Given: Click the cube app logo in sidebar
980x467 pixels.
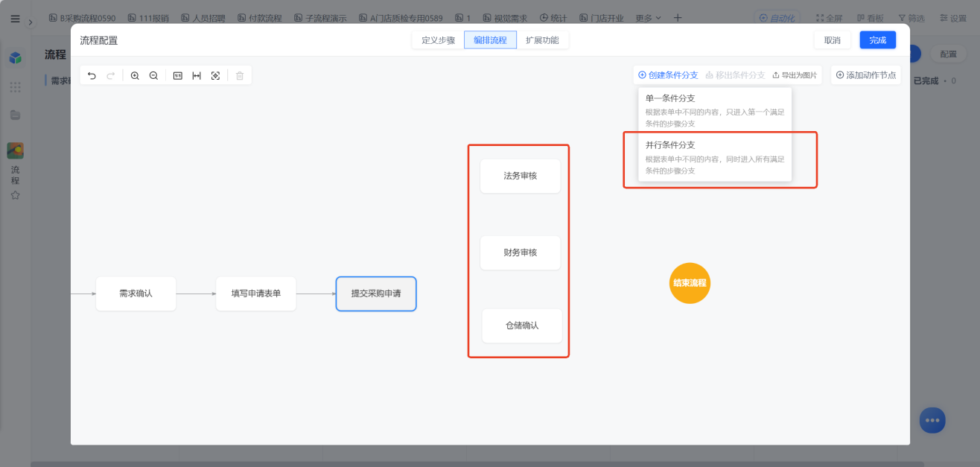Looking at the screenshot, I should [15, 57].
